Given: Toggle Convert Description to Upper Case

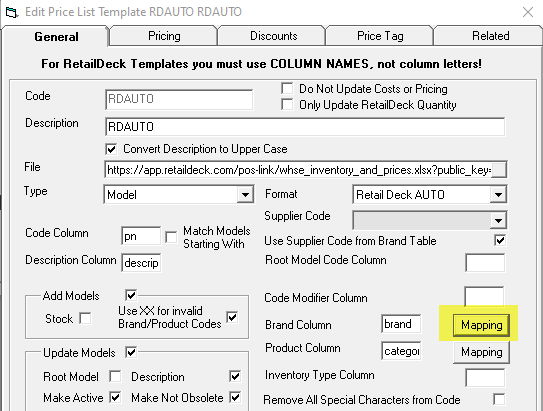Looking at the screenshot, I should coord(111,149).
